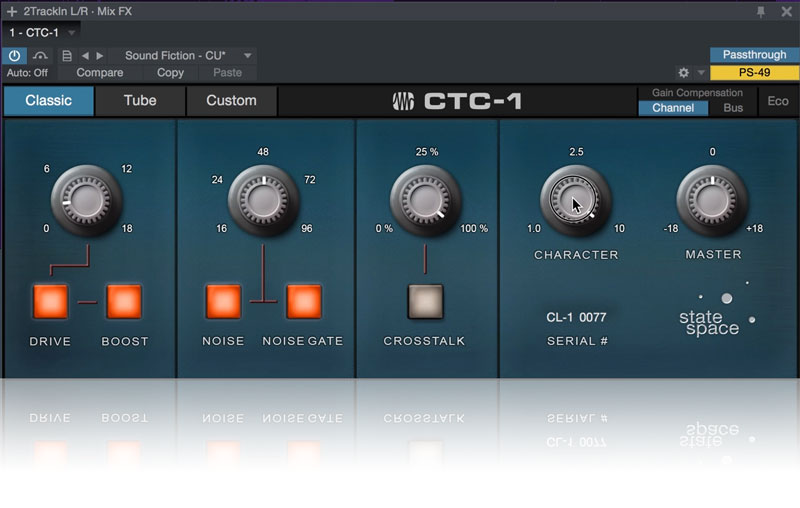The height and width of the screenshot is (508, 800).
Task: Toggle the plugin power bypass button
Action: tap(16, 56)
